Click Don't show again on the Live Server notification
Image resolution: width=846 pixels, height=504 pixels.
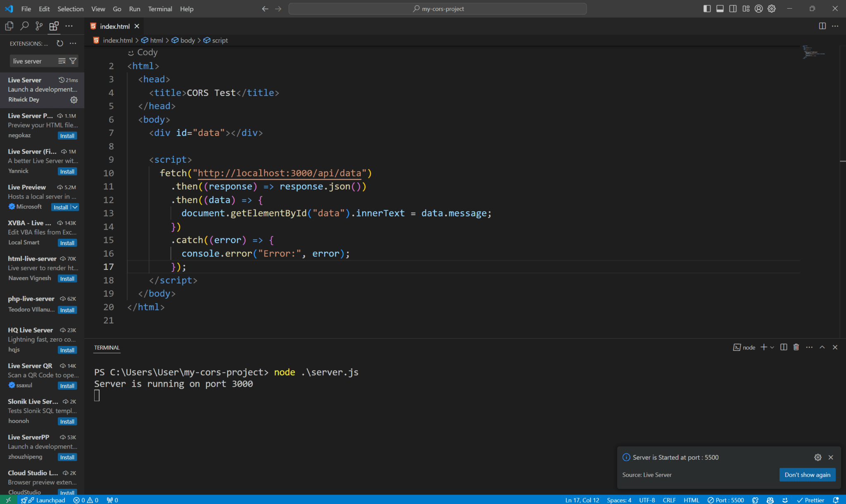click(x=807, y=475)
